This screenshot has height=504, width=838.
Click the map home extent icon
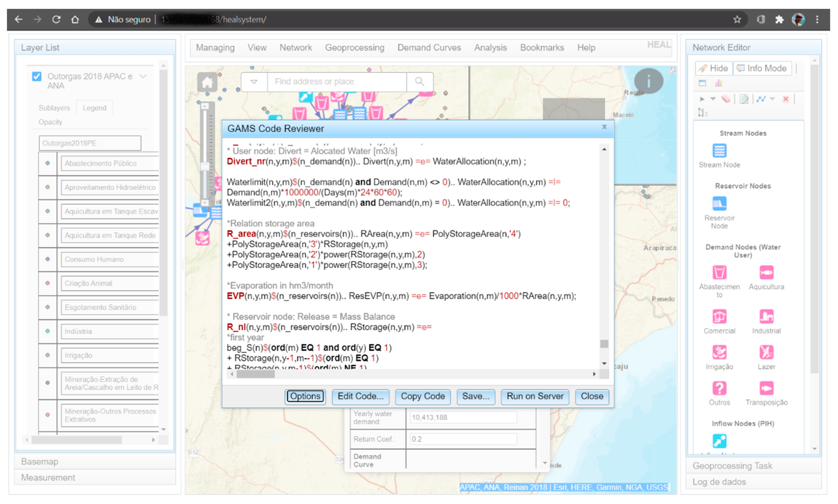(207, 82)
